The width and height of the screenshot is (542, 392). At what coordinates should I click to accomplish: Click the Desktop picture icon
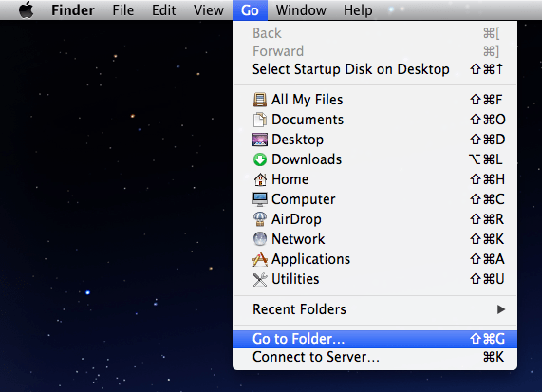pos(260,140)
